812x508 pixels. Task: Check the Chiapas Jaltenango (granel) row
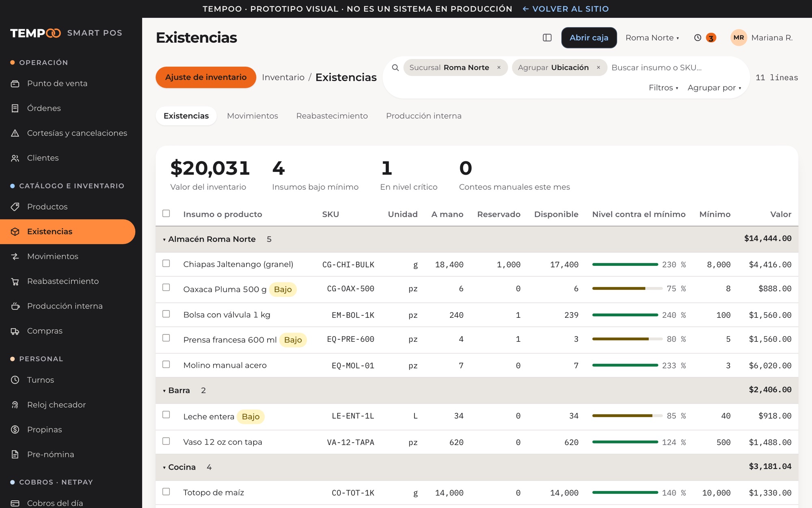tap(166, 263)
